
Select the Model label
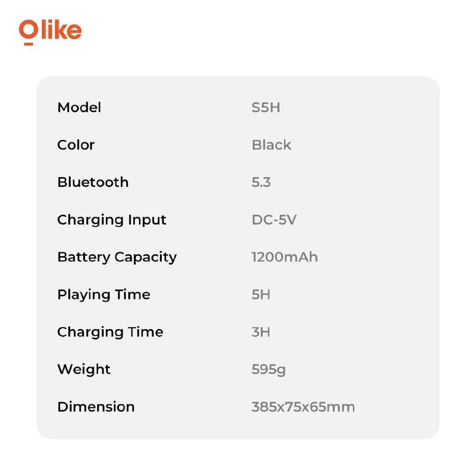click(79, 107)
